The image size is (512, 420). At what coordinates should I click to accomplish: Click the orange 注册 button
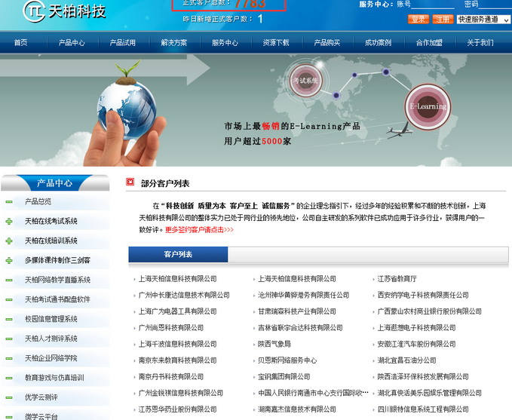(443, 20)
